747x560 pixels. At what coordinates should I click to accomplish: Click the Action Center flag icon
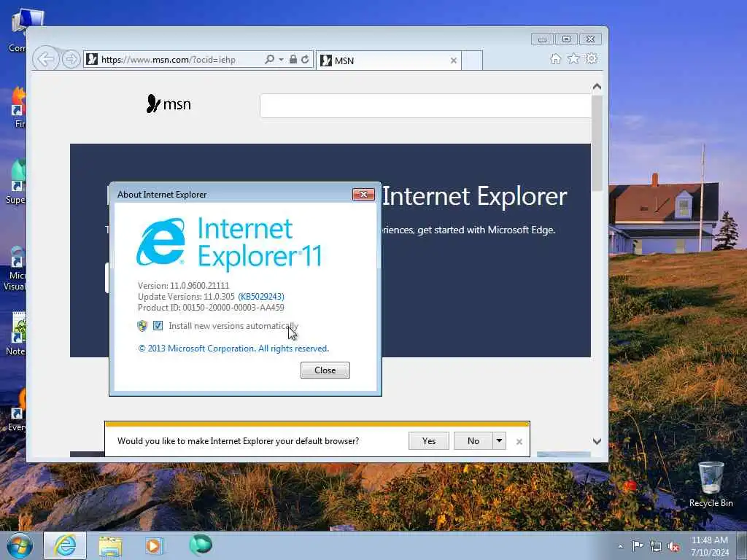[638, 545]
